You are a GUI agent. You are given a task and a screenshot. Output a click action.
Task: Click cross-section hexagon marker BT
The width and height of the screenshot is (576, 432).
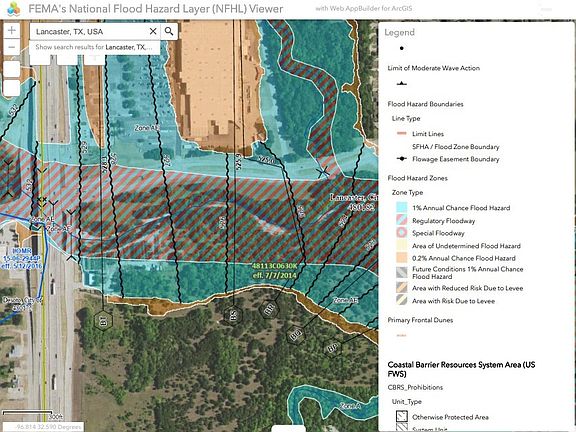click(x=103, y=321)
